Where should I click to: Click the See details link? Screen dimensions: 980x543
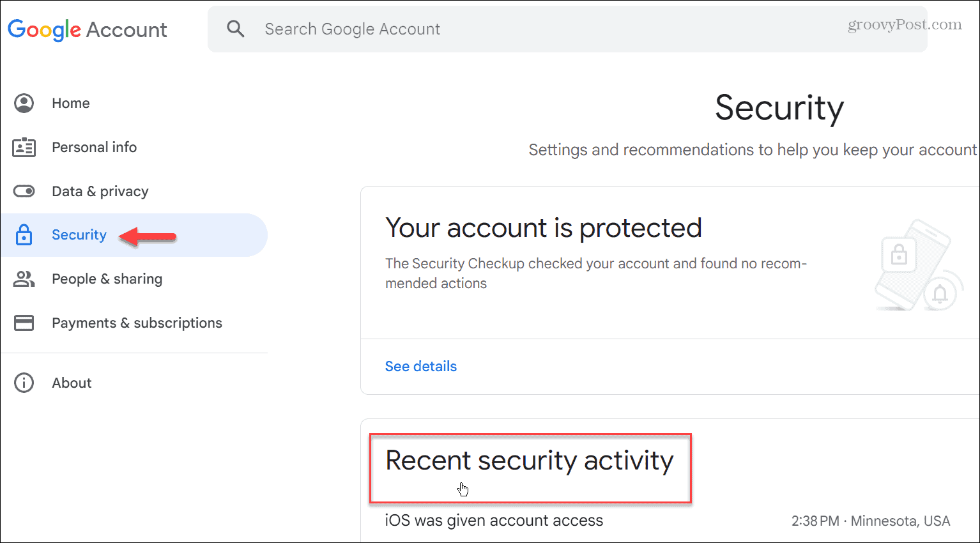coord(420,366)
